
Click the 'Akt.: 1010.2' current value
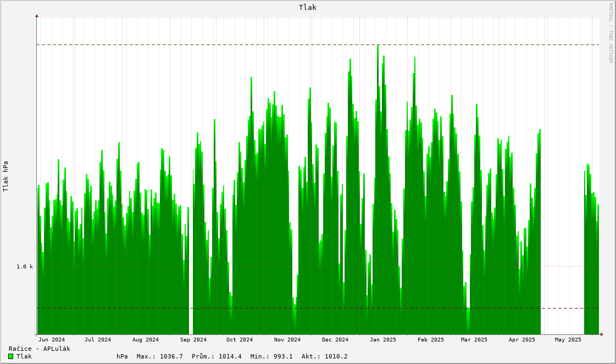coord(325,356)
